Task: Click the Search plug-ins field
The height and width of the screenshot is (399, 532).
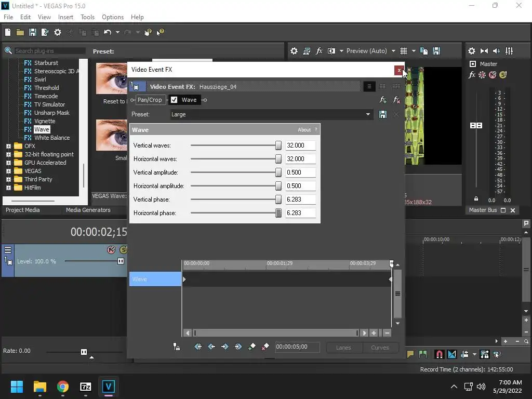Action: [50, 51]
